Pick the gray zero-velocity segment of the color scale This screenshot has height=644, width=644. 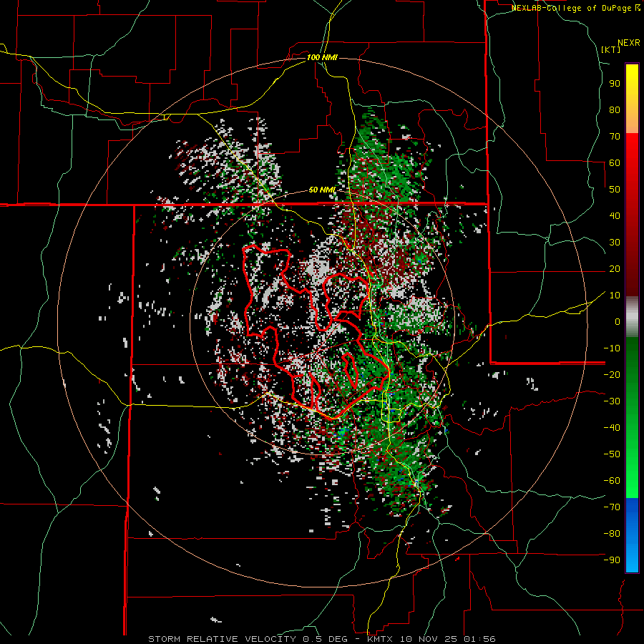[632, 317]
